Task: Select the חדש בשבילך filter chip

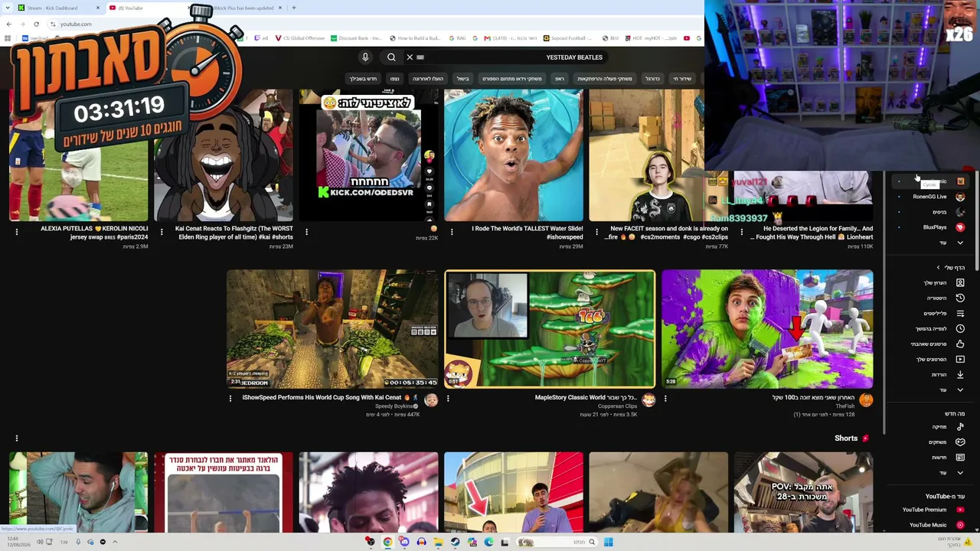Action: 364,79
